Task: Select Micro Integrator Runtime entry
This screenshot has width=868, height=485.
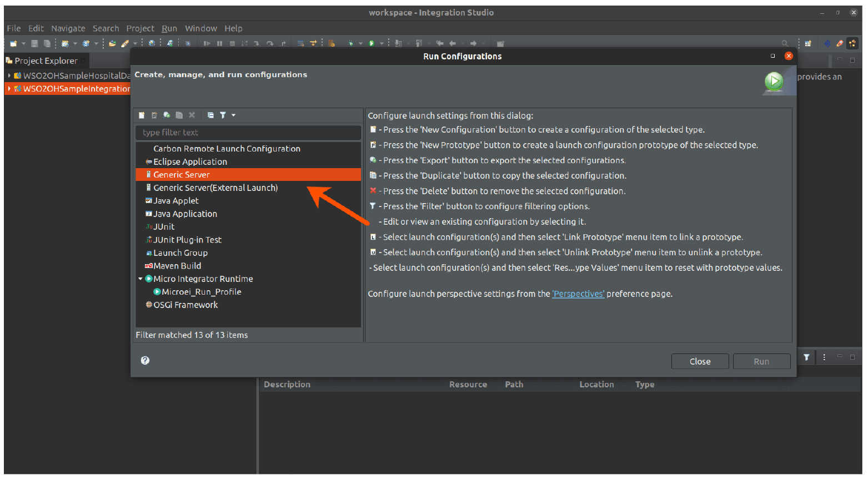Action: coord(203,279)
